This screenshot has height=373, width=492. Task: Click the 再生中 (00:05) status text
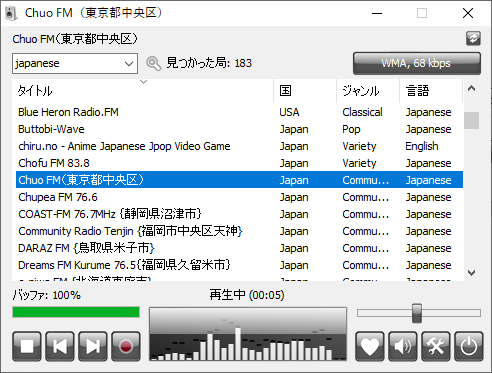tap(247, 295)
